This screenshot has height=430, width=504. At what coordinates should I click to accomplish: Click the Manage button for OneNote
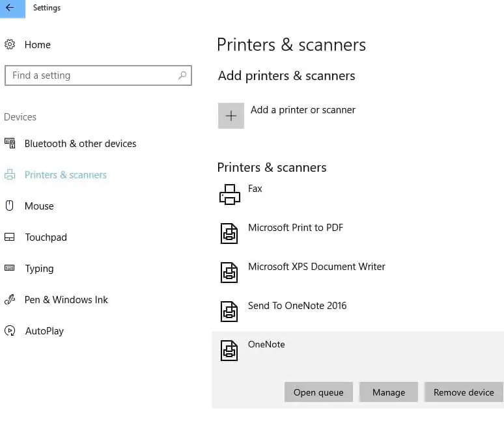[x=389, y=392]
